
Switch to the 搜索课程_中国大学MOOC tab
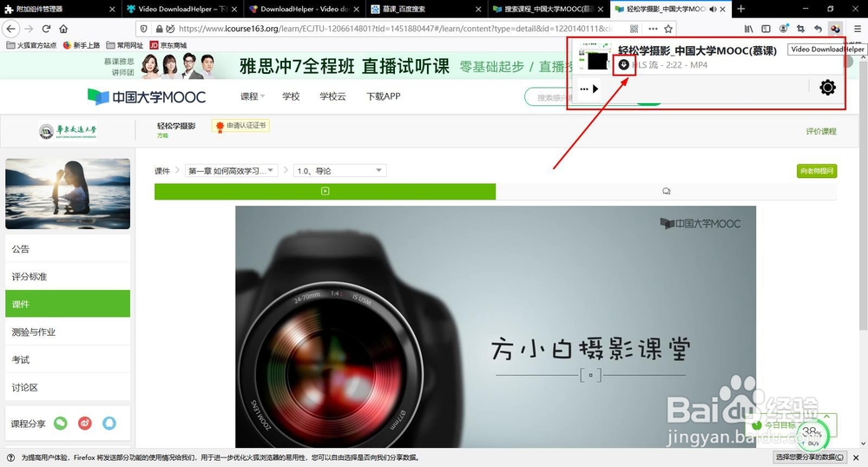pos(548,9)
